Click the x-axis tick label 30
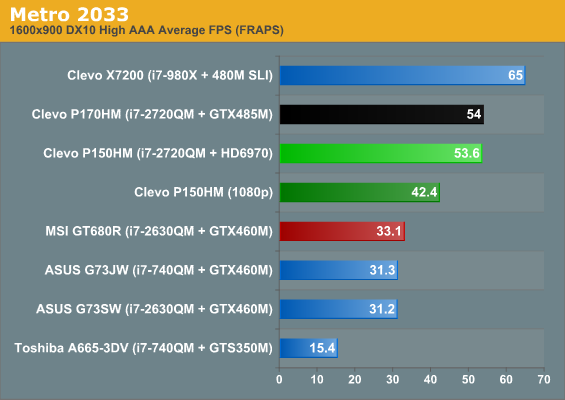Screen dimensions: 565x400 tap(393, 379)
